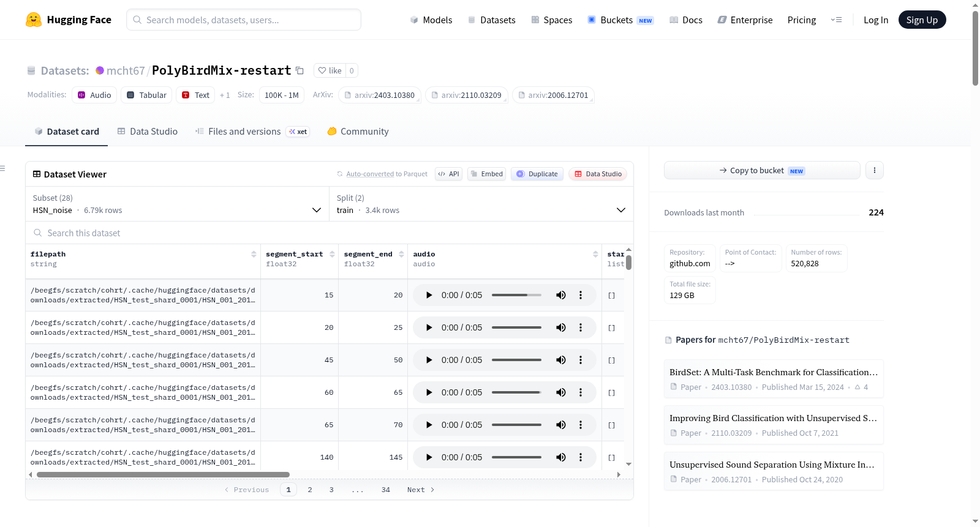Play audio in the segment 65–70 row
This screenshot has width=980, height=527.
pos(429,425)
